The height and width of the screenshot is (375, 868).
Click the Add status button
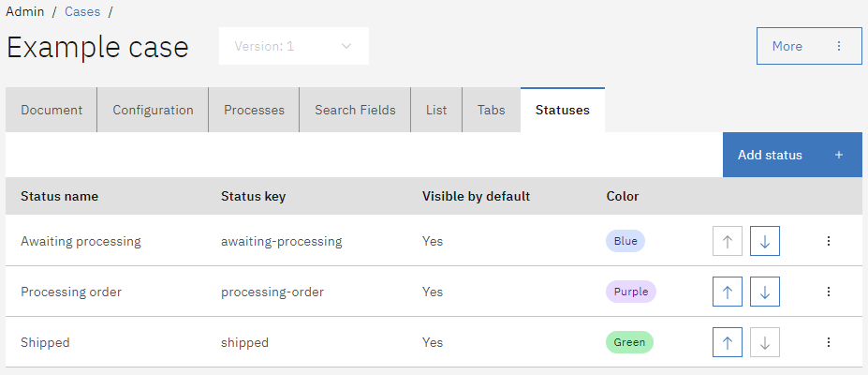pyautogui.click(x=791, y=155)
